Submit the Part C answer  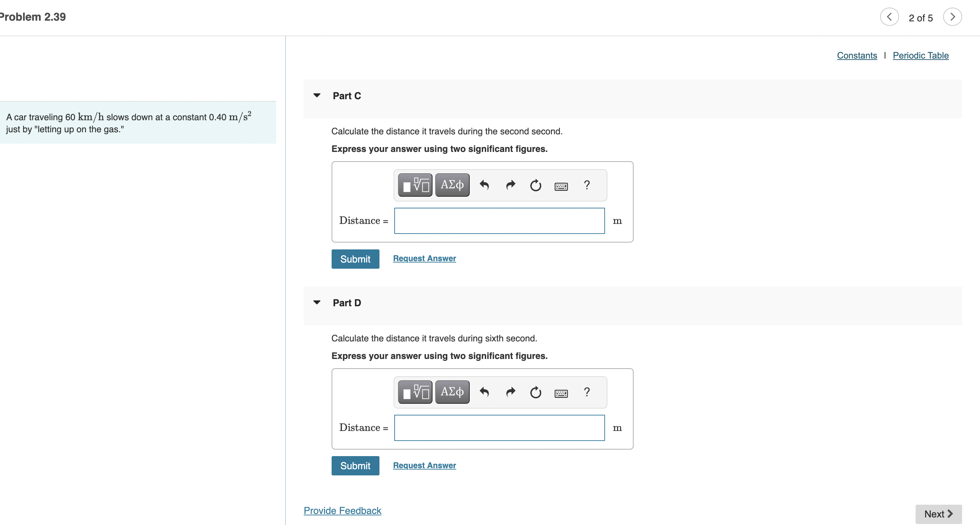(x=355, y=259)
